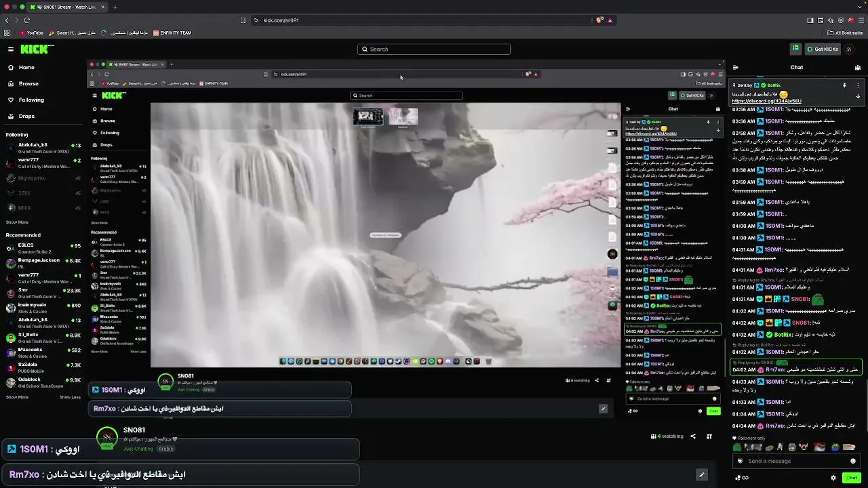Open the browser tab list chevron
Image resolution: width=868 pixels, height=488 pixels.
coord(861,7)
